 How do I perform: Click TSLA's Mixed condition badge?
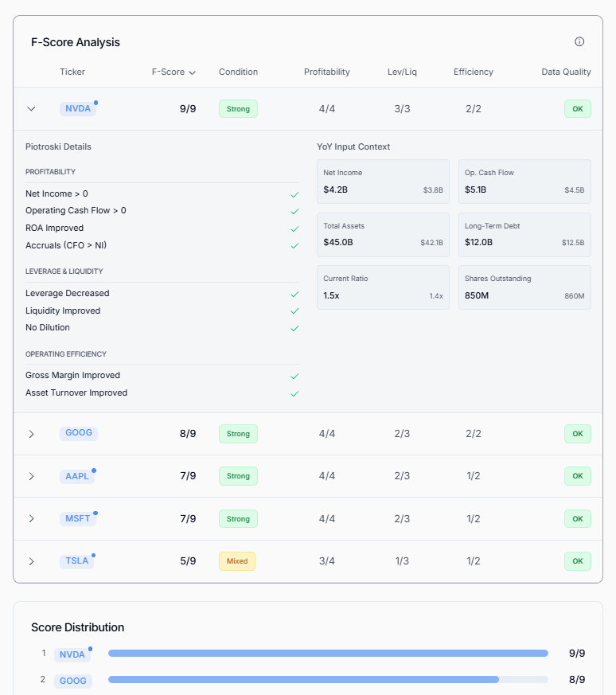[x=237, y=561]
